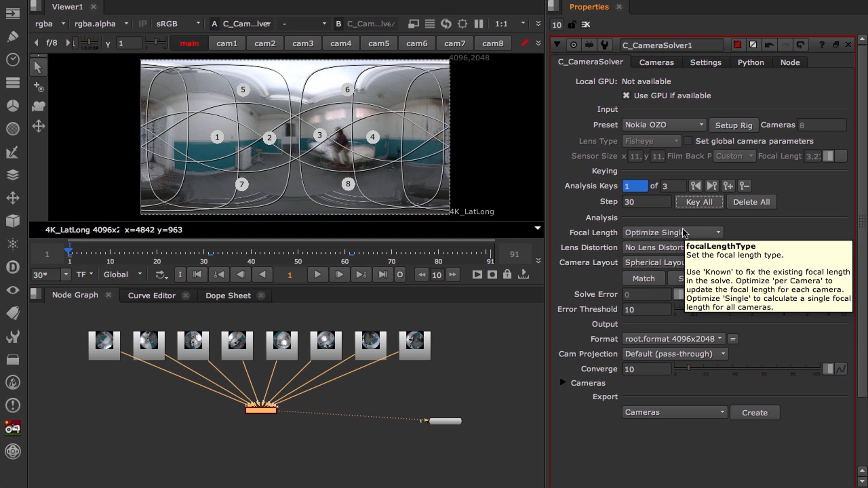
Task: Enable Set global camera parameters checkbox
Action: (x=688, y=141)
